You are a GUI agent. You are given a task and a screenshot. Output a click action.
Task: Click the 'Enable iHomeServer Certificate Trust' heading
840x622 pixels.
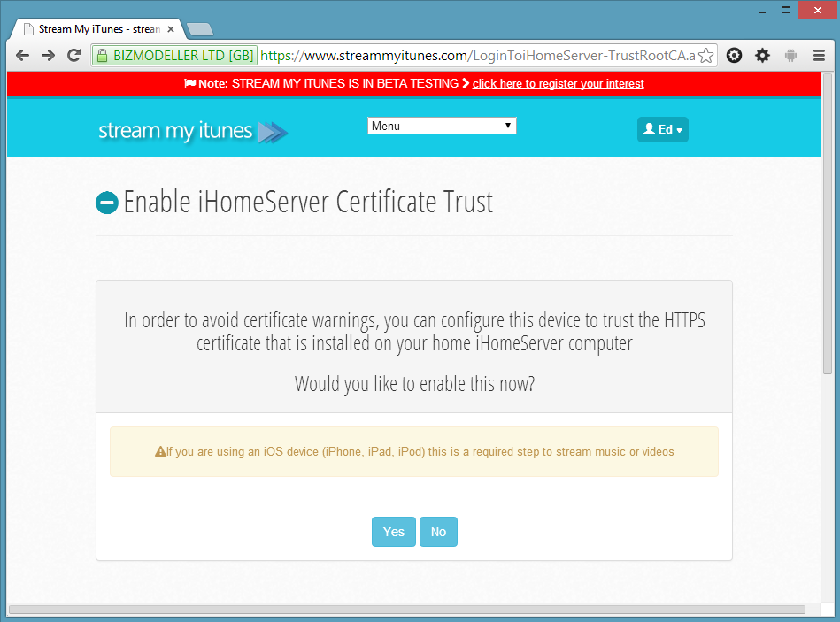[308, 203]
